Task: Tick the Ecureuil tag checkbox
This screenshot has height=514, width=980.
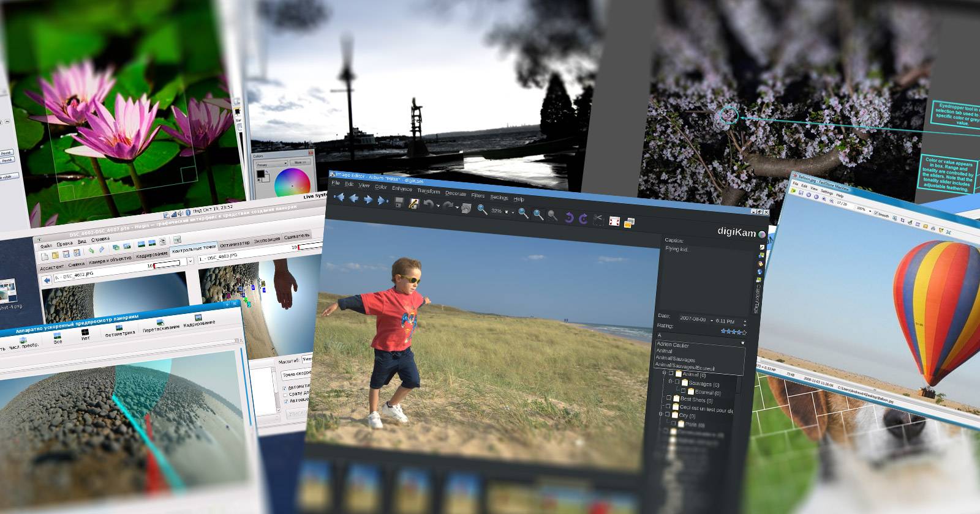Action: (x=684, y=390)
